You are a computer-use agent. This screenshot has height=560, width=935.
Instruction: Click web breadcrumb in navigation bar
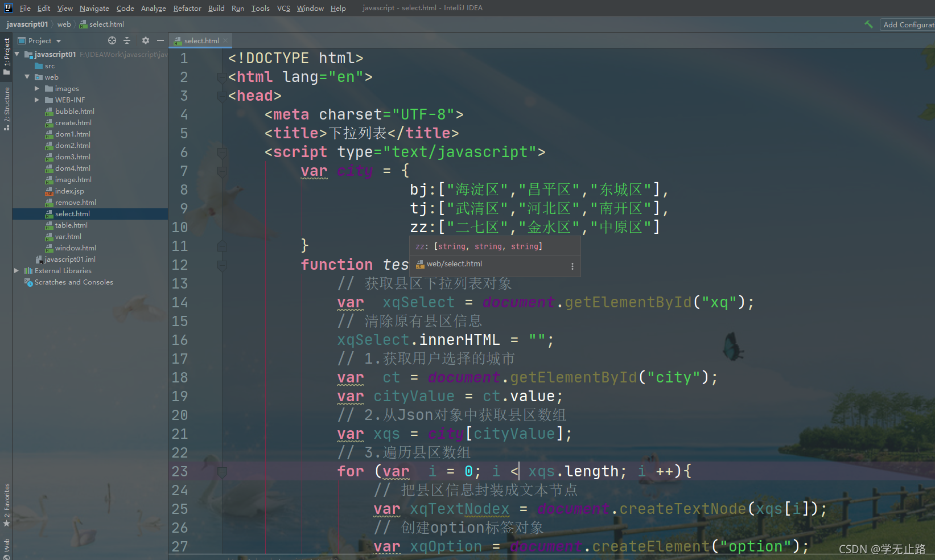[x=64, y=24]
